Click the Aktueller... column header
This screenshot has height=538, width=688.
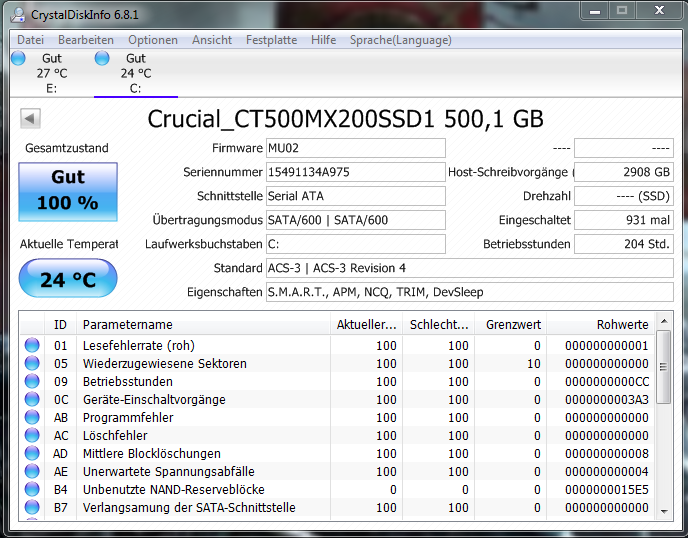[x=366, y=325]
